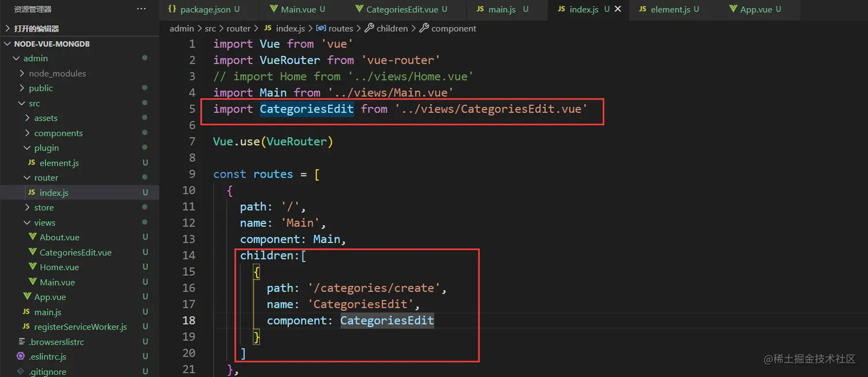The height and width of the screenshot is (377, 868).
Task: Click the router breadcrumb segment
Action: point(238,28)
